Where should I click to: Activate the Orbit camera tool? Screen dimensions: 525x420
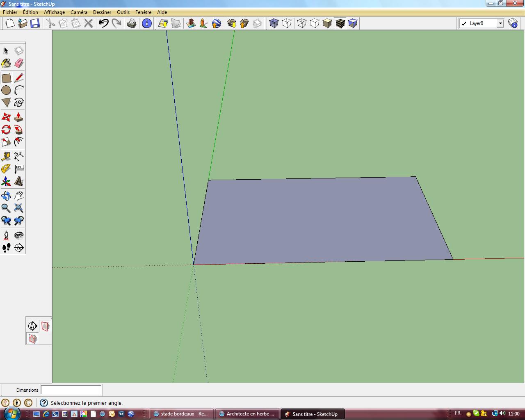(6, 196)
